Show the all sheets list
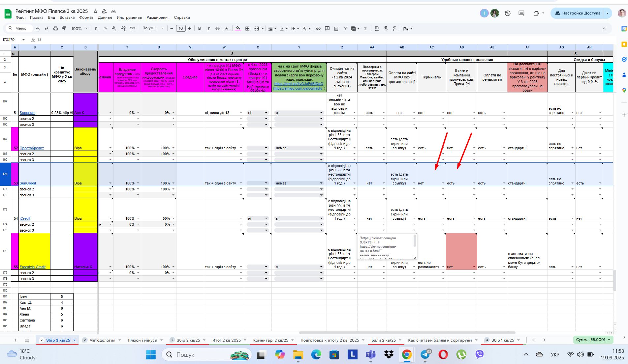This screenshot has width=628, height=364. tap(27, 340)
